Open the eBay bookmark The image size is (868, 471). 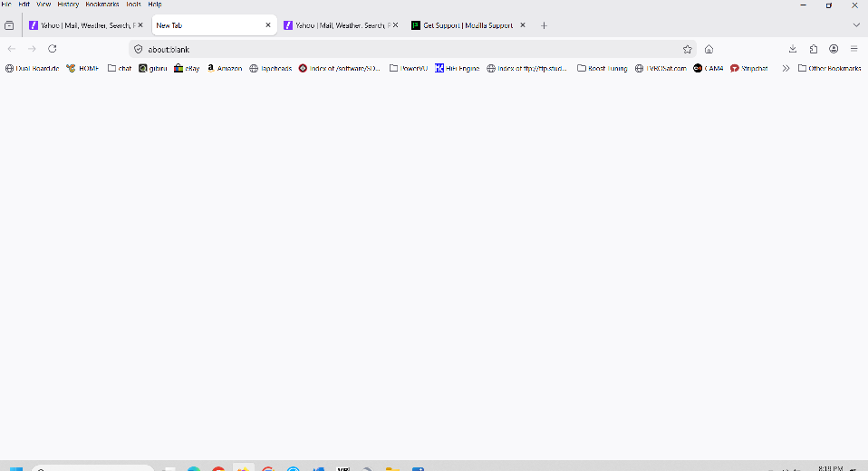(x=187, y=68)
